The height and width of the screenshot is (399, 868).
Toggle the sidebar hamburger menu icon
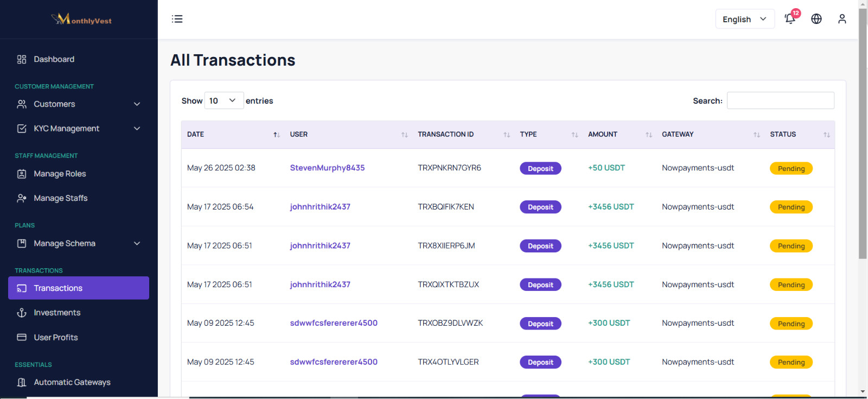pos(177,19)
